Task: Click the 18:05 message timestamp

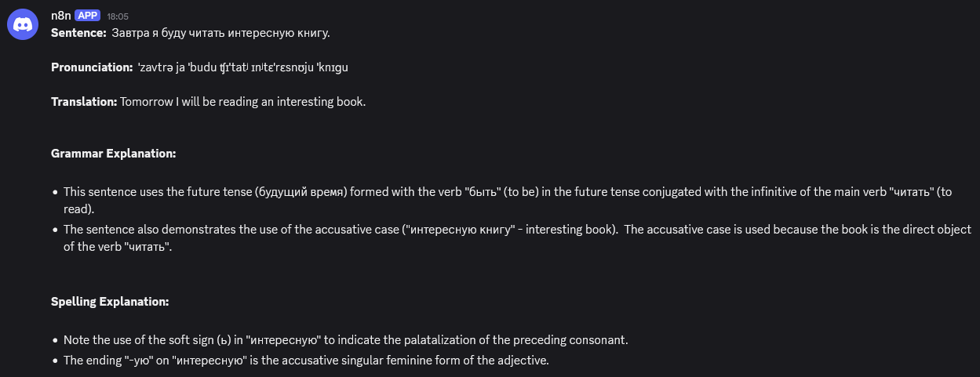Action: [118, 16]
